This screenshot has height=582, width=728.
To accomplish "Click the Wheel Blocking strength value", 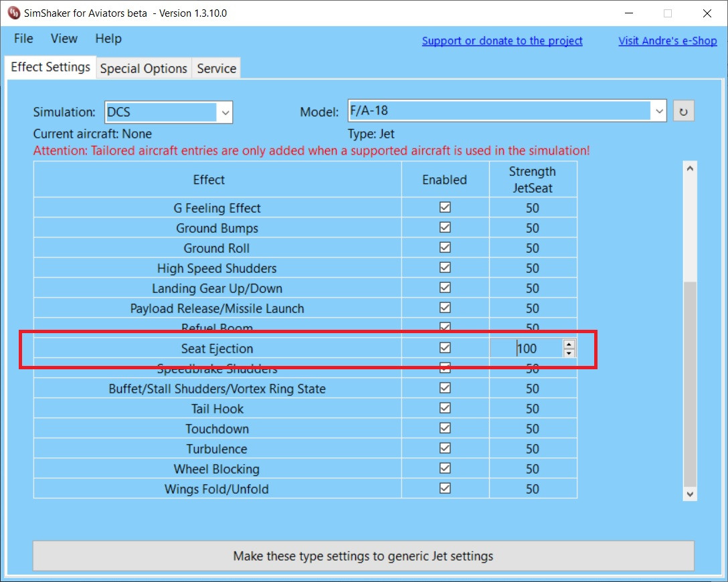I will [x=533, y=469].
